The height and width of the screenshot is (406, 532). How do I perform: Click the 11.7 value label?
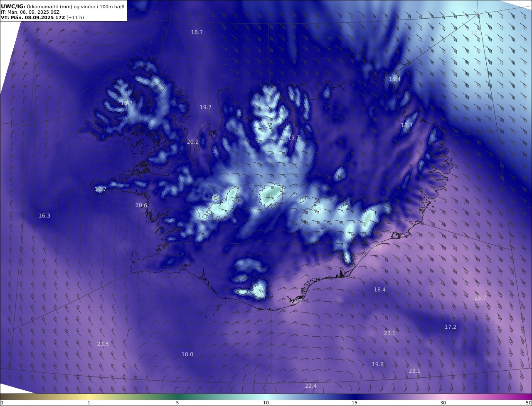click(x=407, y=125)
